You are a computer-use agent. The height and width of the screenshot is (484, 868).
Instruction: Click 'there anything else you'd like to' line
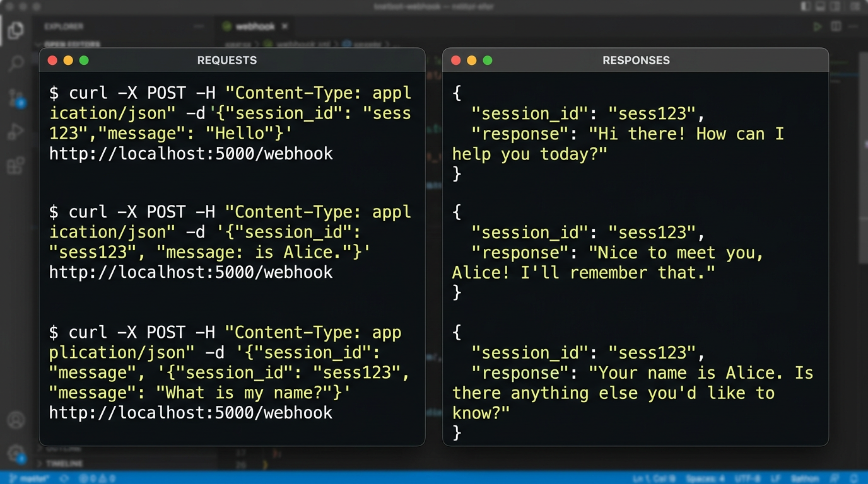(x=613, y=393)
